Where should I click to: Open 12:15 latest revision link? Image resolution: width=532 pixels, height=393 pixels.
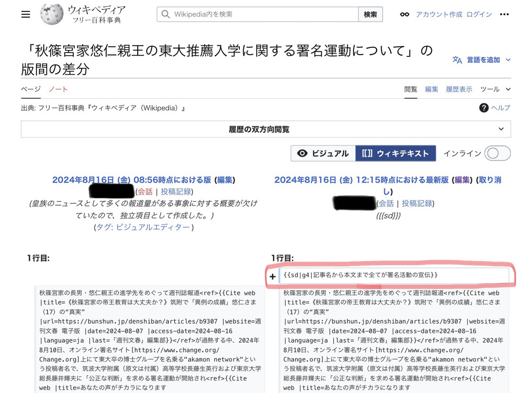point(361,180)
